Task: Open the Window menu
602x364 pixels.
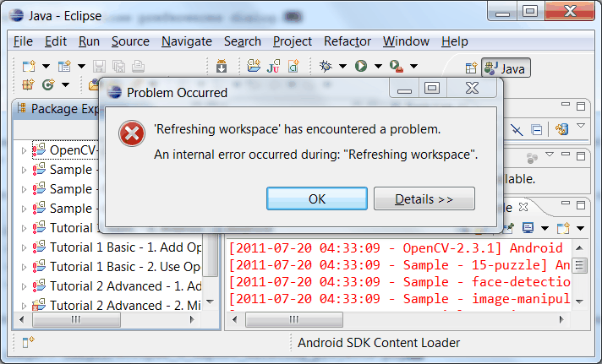Action: pyautogui.click(x=406, y=41)
